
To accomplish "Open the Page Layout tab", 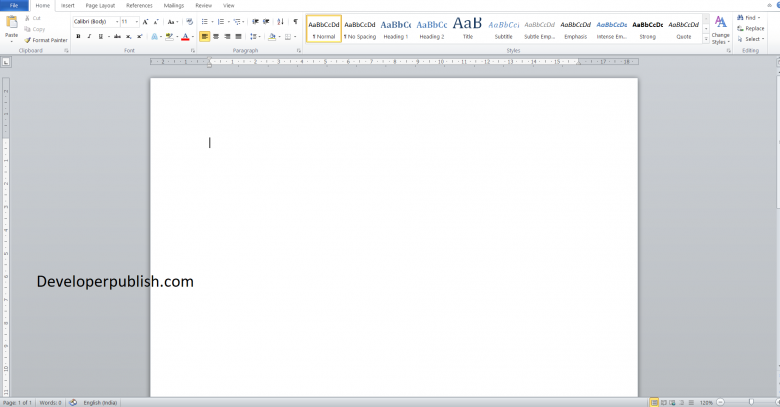I will click(x=101, y=5).
